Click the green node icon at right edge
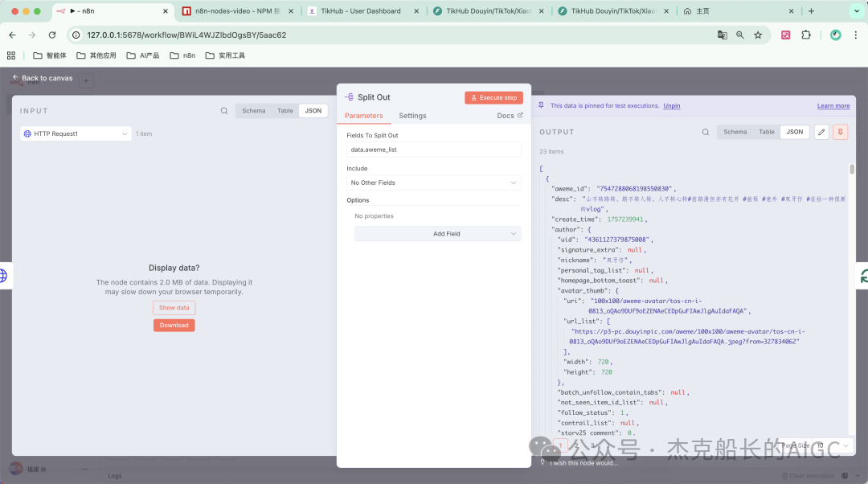Image resolution: width=868 pixels, height=484 pixels. point(863,276)
